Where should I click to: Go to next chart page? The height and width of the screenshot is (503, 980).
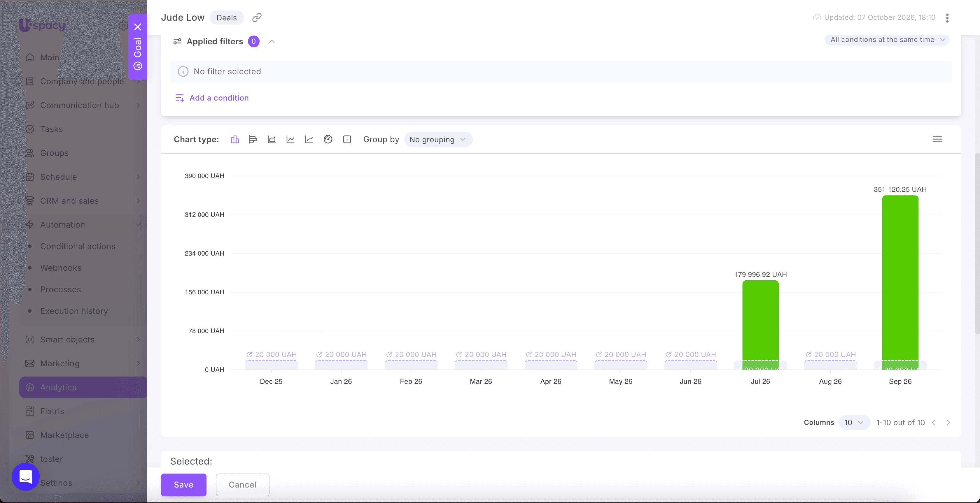click(949, 422)
